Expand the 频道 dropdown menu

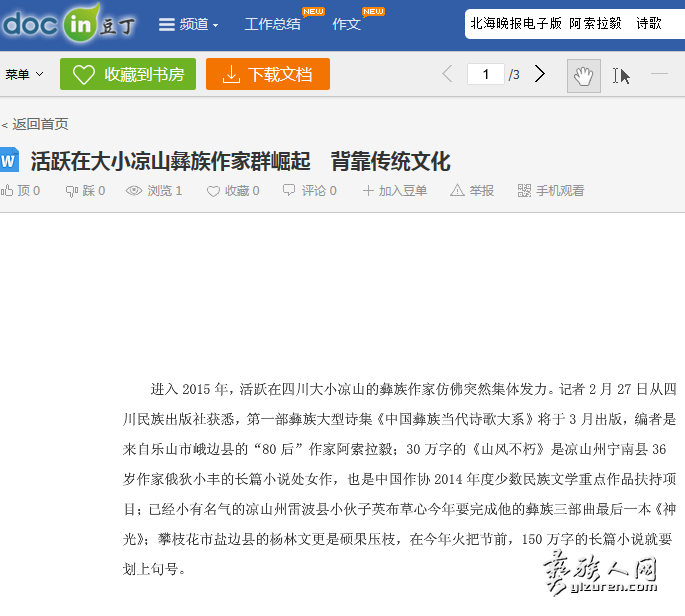188,24
